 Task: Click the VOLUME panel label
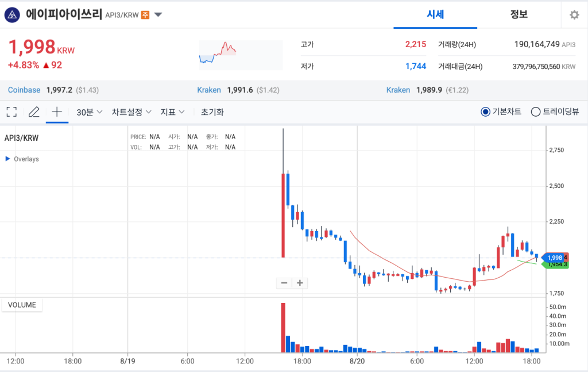(x=22, y=305)
